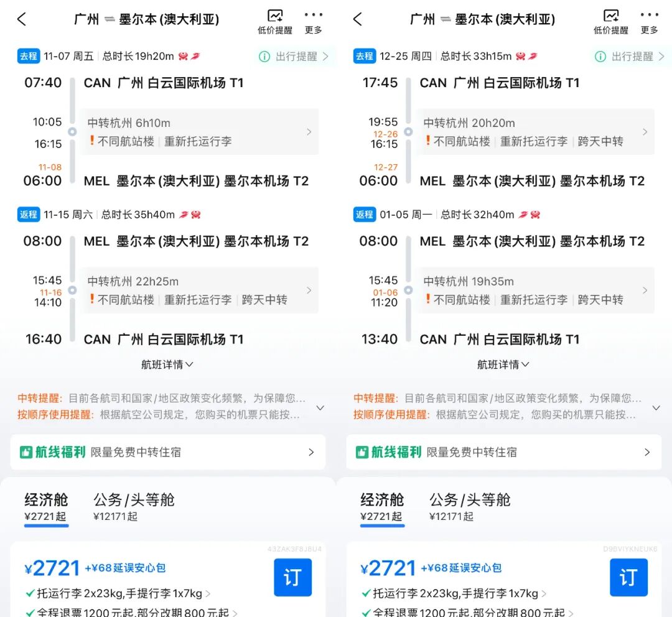The height and width of the screenshot is (617, 672).
Task: Tap the blue 订 booking button
Action: (x=292, y=577)
